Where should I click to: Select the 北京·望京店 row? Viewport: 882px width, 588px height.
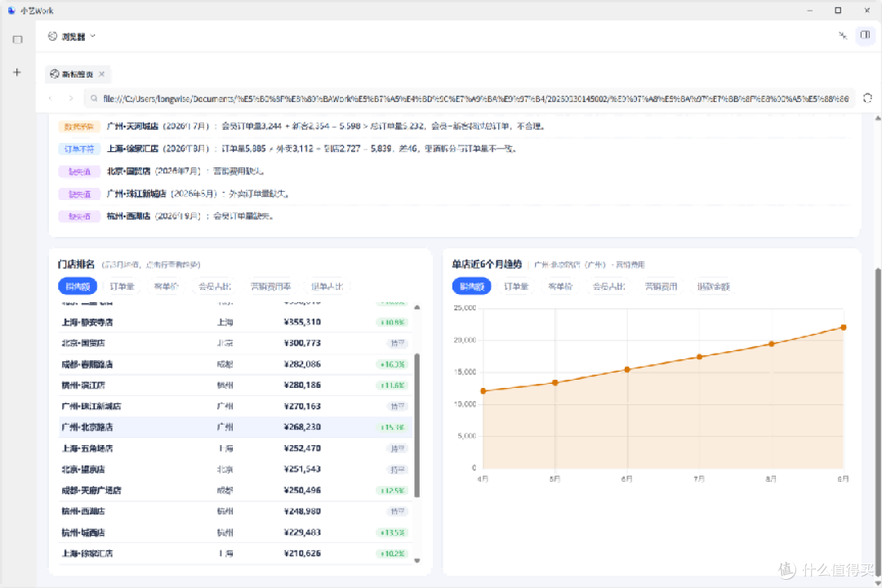point(235,470)
